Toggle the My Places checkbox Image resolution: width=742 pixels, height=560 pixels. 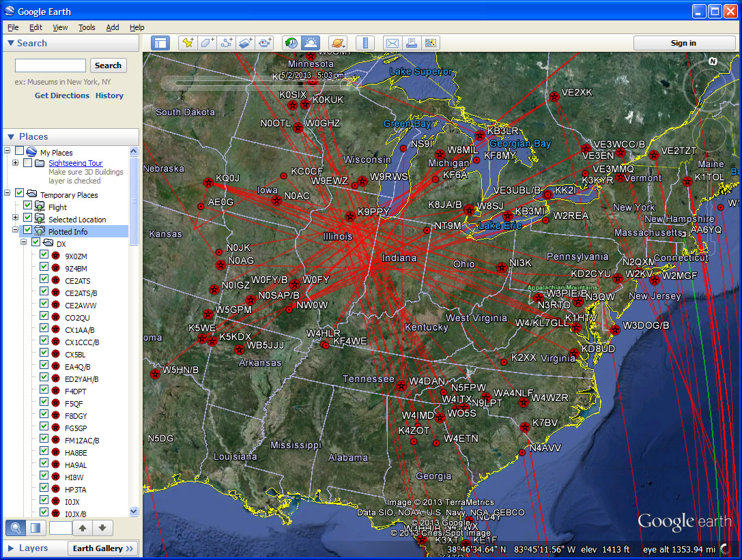(19, 151)
